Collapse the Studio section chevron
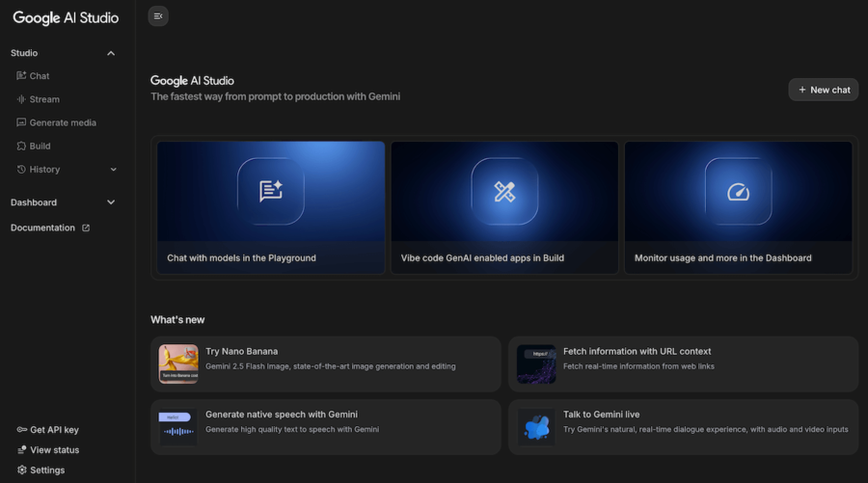 pos(111,53)
